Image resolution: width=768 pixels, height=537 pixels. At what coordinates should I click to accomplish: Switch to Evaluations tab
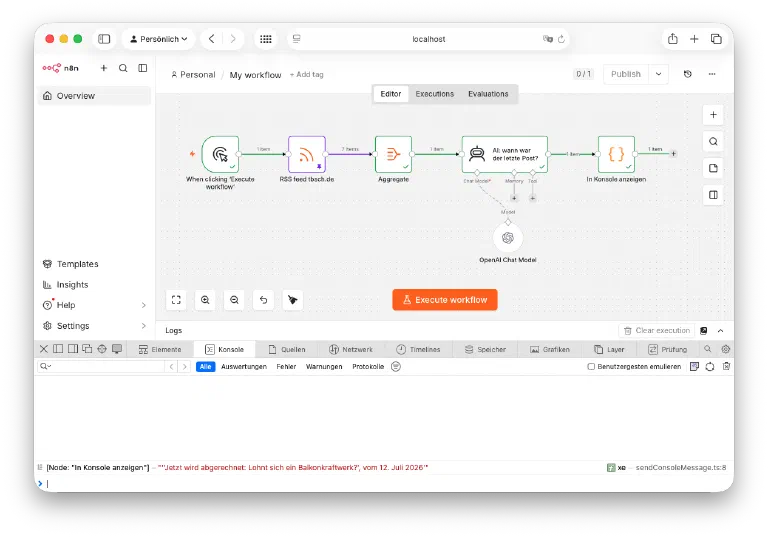click(x=488, y=94)
